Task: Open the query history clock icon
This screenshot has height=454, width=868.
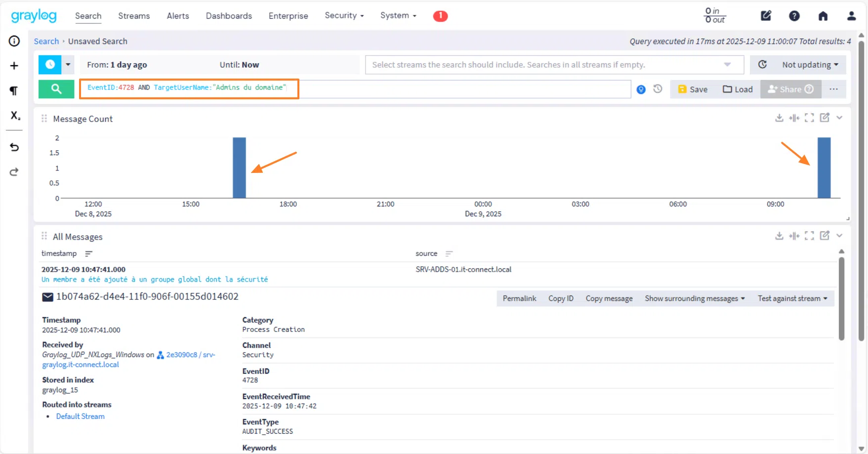Action: click(x=658, y=89)
